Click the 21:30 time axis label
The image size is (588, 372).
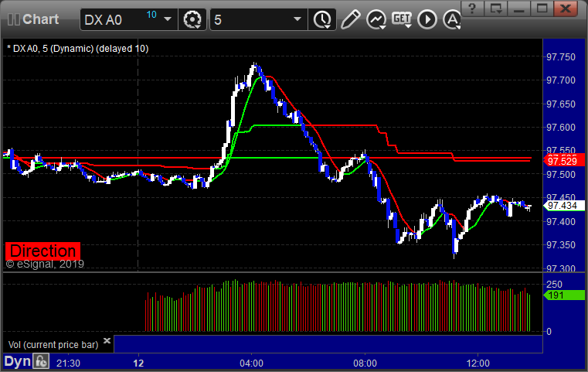click(68, 363)
